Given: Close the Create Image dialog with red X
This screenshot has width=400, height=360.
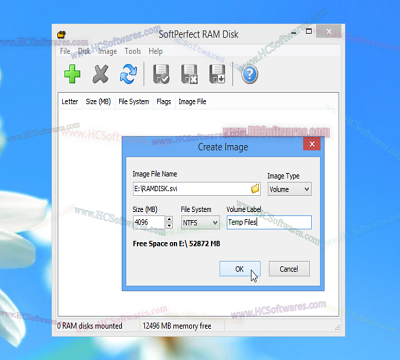Looking at the screenshot, I should pos(312,144).
